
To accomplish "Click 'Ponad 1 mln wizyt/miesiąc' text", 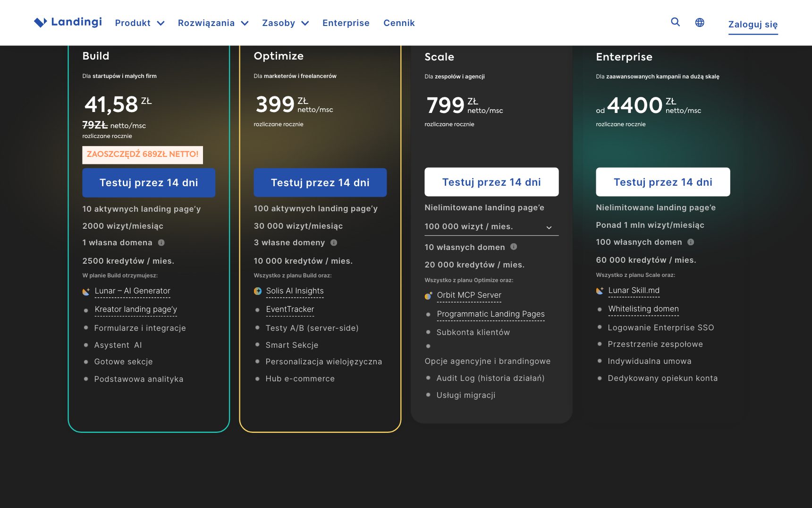I will [650, 225].
